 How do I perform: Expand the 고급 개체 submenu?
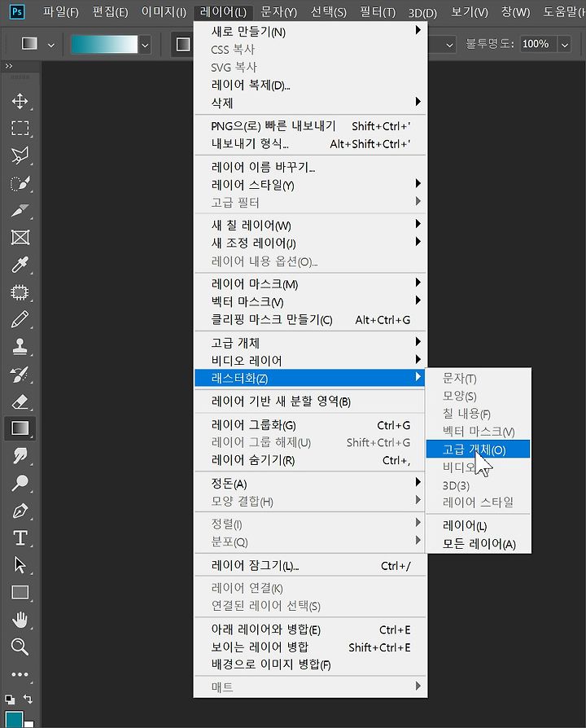coord(310,343)
